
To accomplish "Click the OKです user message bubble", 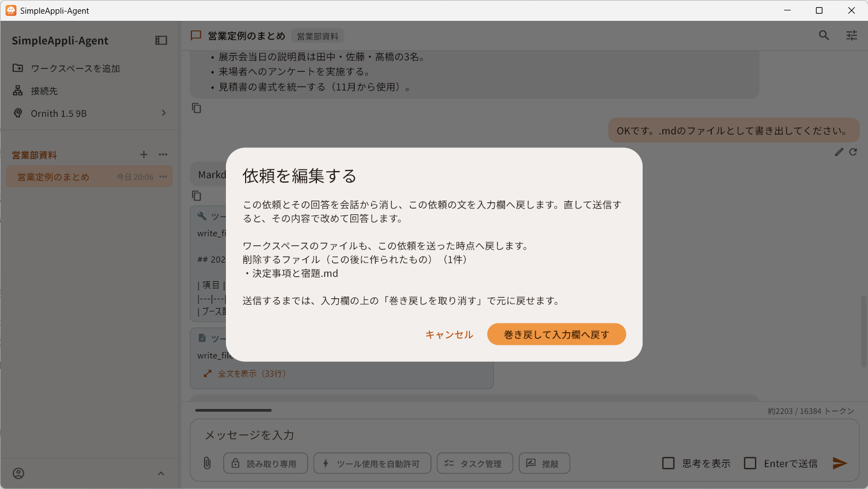I will [x=734, y=130].
